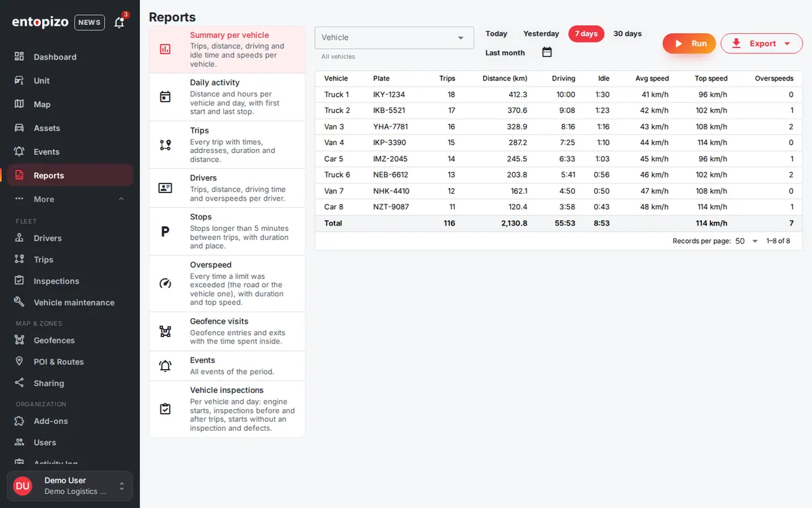
Task: Change the Records per page dropdown
Action: click(747, 241)
